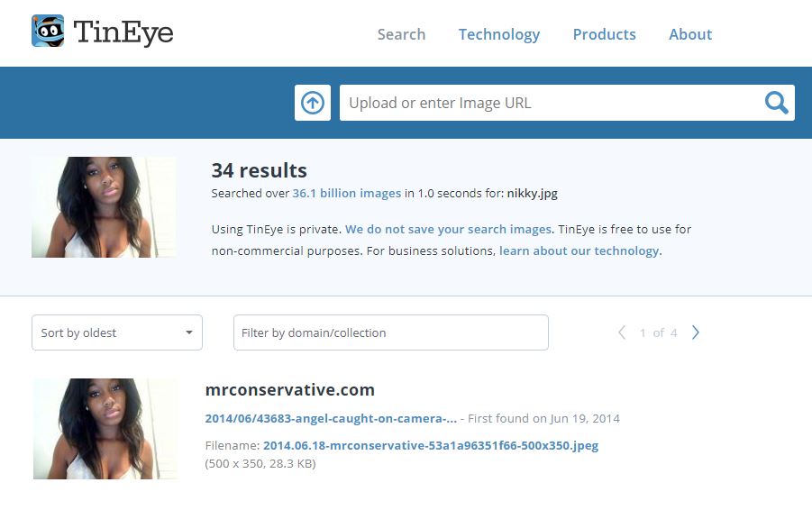The image size is (812, 519).
Task: Click the 'Upload or enter Image URL' field
Action: pyautogui.click(x=550, y=103)
